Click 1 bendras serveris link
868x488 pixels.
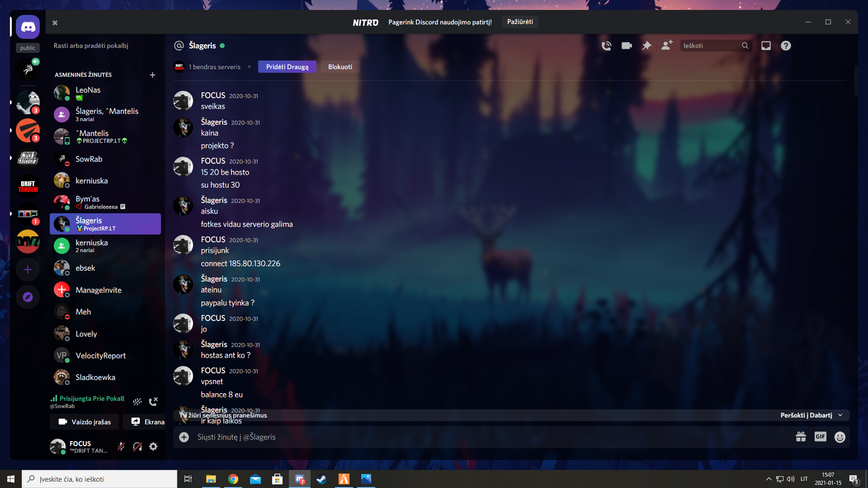[214, 67]
